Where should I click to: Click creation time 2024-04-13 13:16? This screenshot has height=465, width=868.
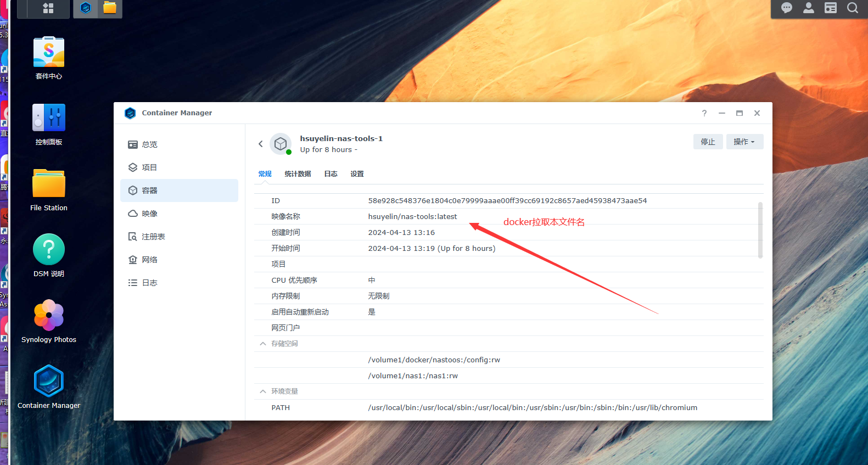point(401,233)
